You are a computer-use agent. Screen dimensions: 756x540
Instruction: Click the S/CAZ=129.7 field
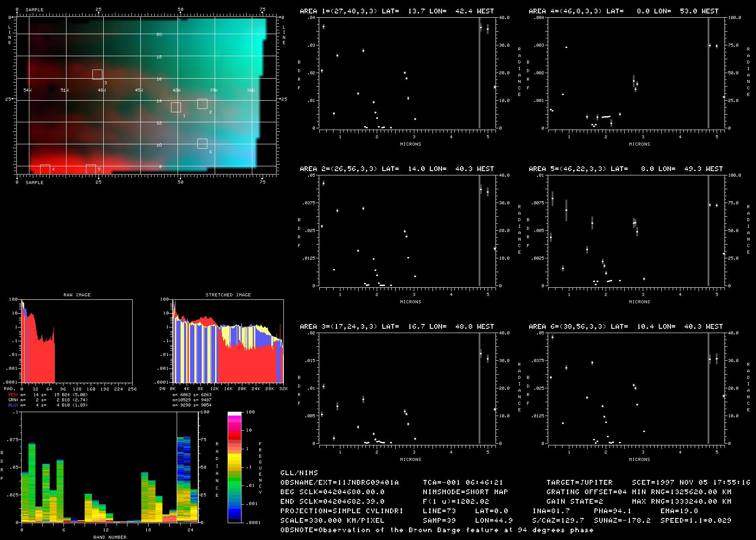[558, 521]
